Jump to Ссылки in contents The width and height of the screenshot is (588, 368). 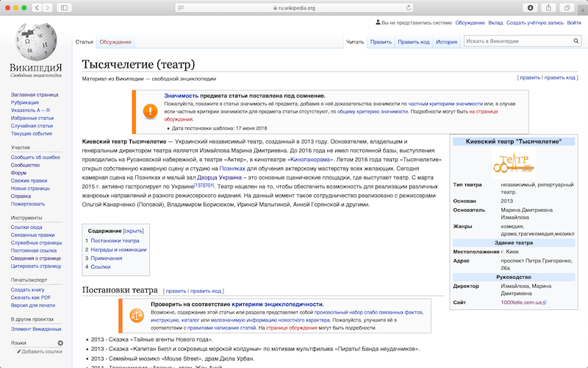pyautogui.click(x=101, y=266)
